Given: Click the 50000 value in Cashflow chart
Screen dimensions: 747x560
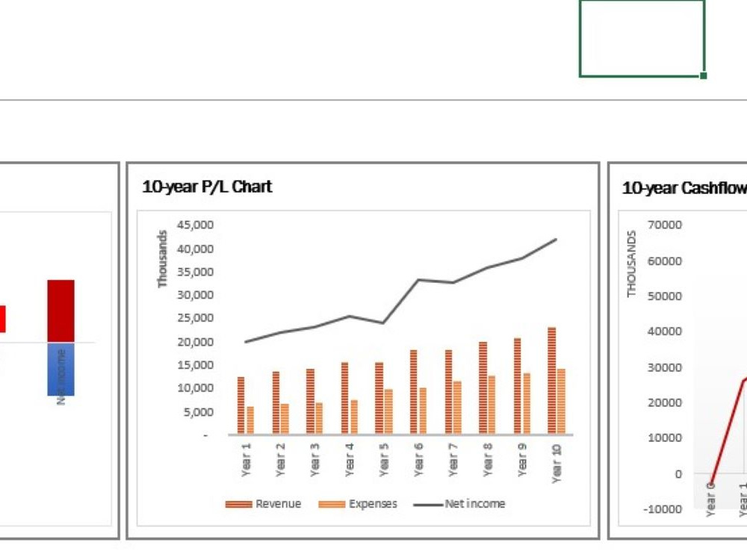Looking at the screenshot, I should 664,296.
